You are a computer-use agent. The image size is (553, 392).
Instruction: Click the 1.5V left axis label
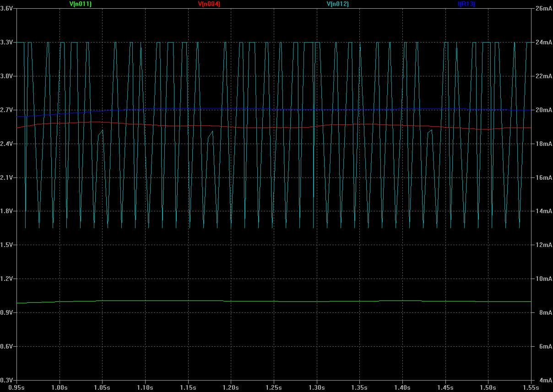coord(7,245)
